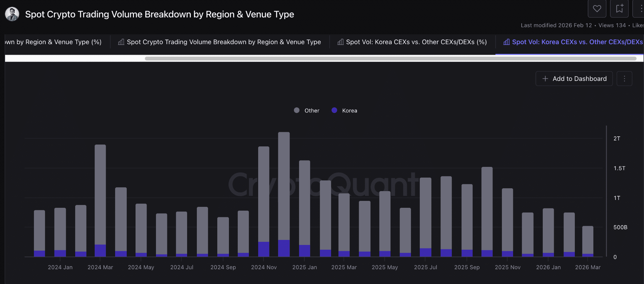
Task: Click the heart like icon
Action: 597,9
